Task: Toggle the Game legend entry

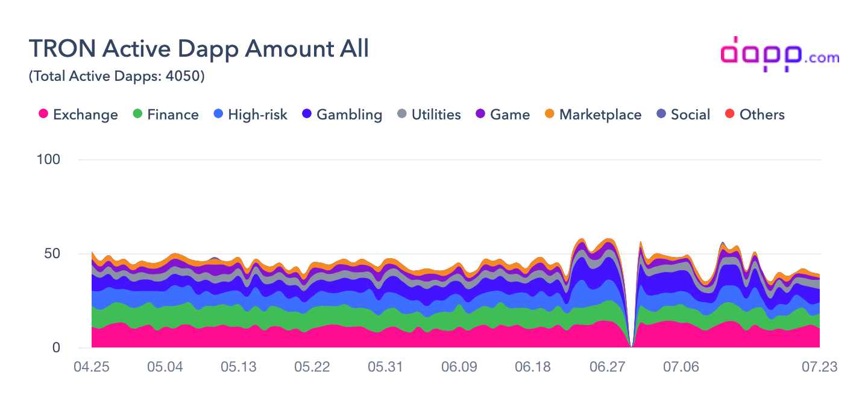Action: point(503,115)
